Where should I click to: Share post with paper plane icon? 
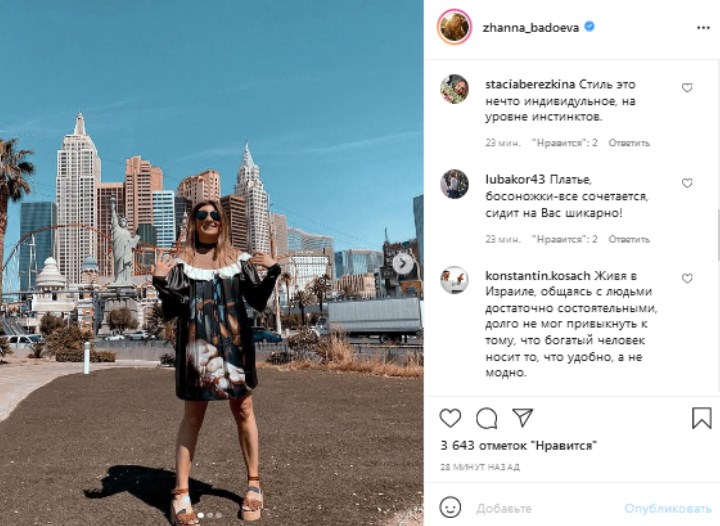[x=523, y=417]
